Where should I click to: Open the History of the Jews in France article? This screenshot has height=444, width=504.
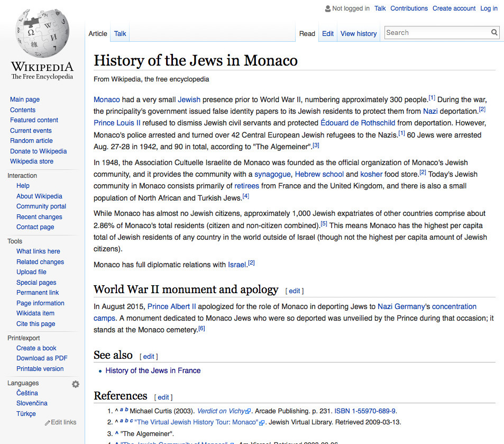click(153, 370)
